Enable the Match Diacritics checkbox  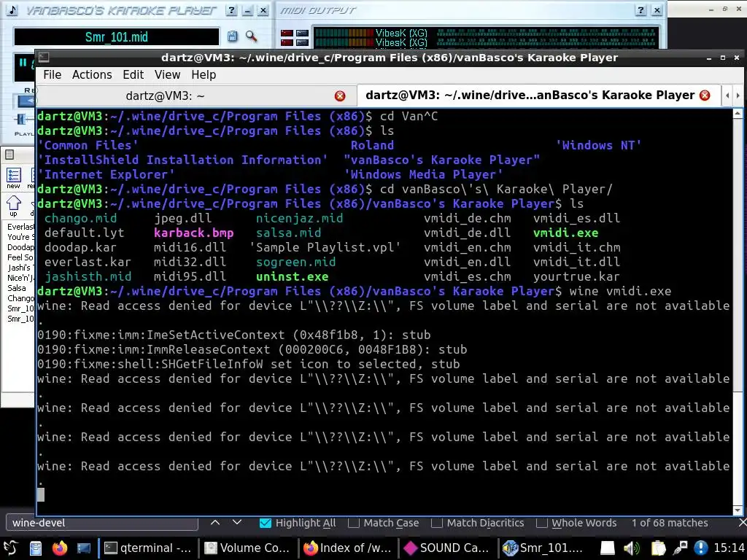pyautogui.click(x=436, y=524)
